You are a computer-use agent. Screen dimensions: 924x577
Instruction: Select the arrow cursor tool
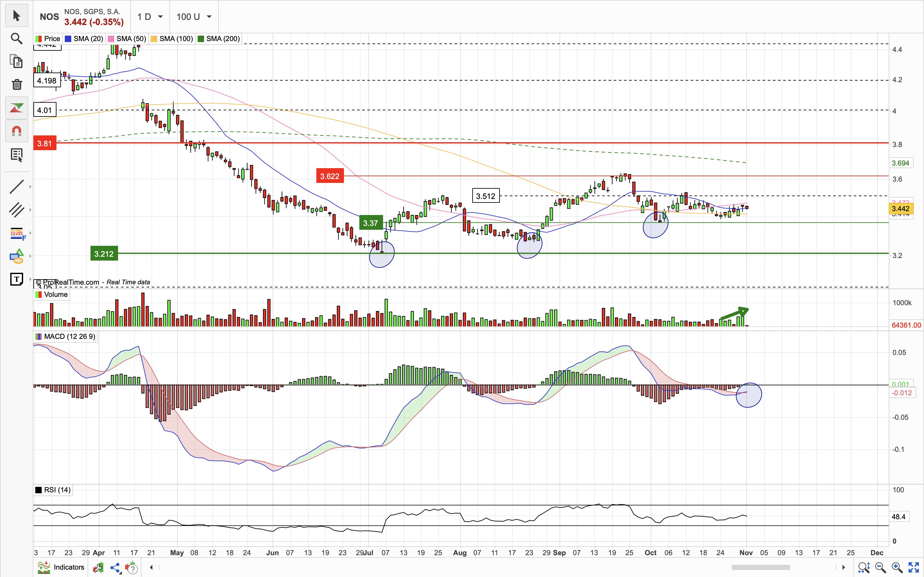coord(16,16)
